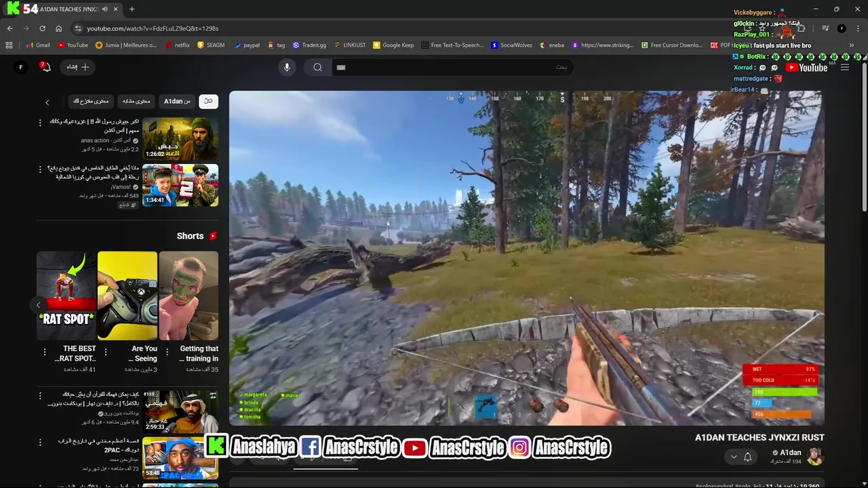Image resolution: width=868 pixels, height=488 pixels.
Task: Open the browser home page icon
Action: 59,28
